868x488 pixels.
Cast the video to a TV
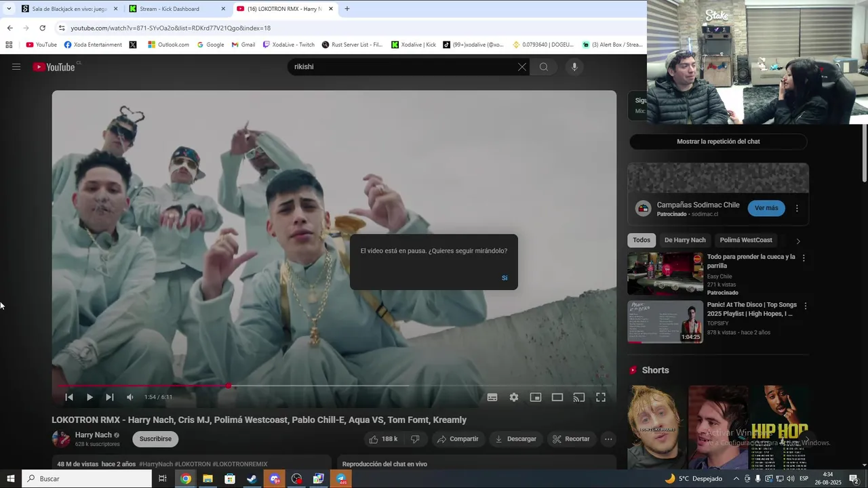(579, 397)
